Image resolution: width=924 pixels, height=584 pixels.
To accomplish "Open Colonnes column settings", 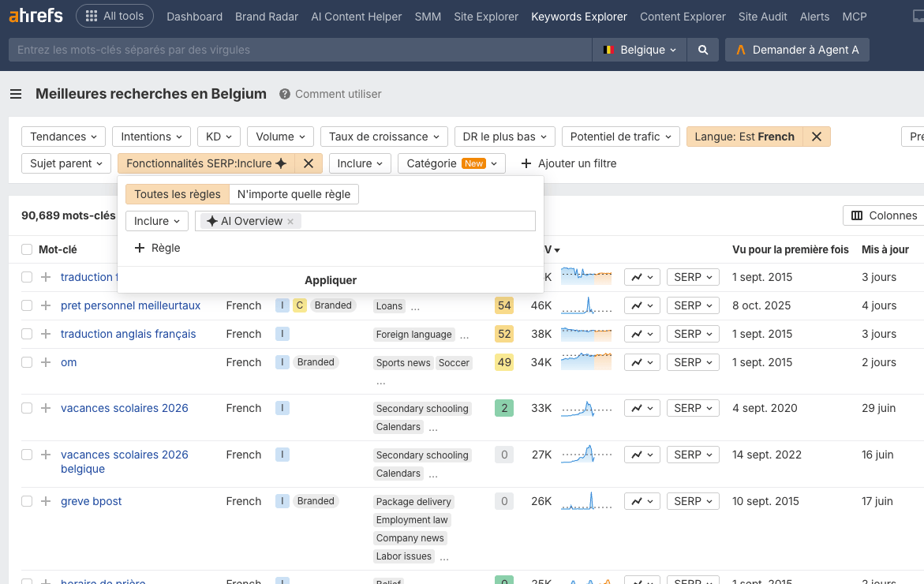I will (x=885, y=215).
